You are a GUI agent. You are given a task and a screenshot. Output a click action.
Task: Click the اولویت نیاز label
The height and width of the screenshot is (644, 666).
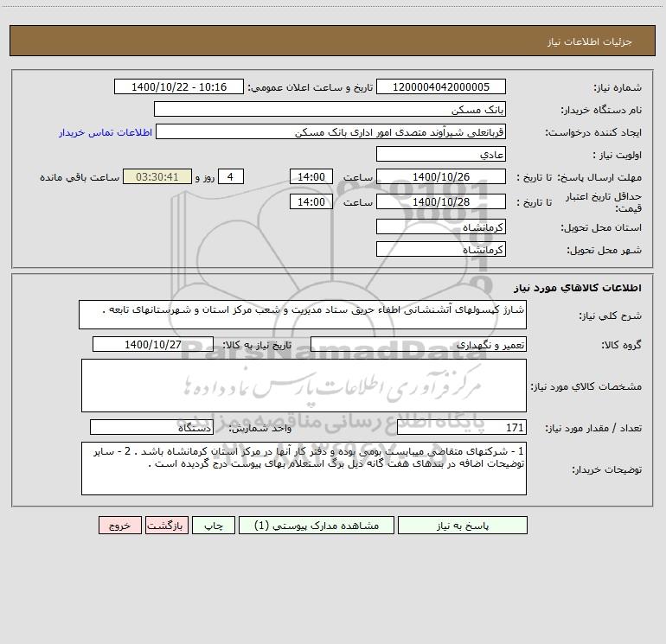(x=618, y=156)
